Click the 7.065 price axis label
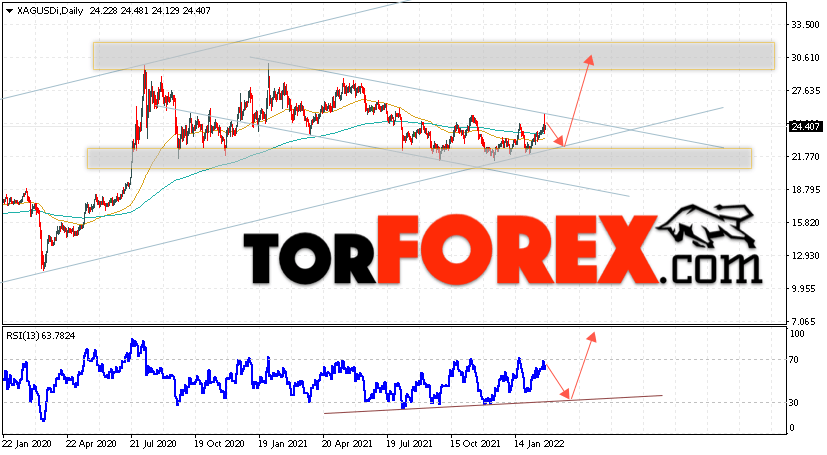Screen dimensions: 827x455 point(805,321)
